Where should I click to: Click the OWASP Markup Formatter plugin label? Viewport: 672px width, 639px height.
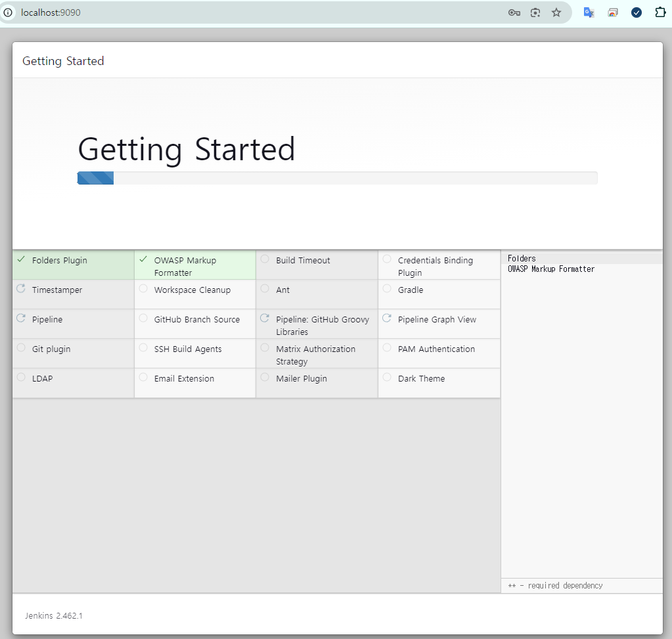(x=185, y=267)
